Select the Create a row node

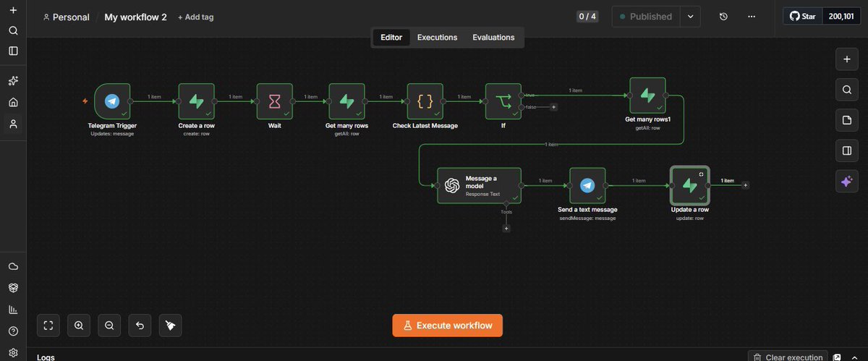click(197, 101)
